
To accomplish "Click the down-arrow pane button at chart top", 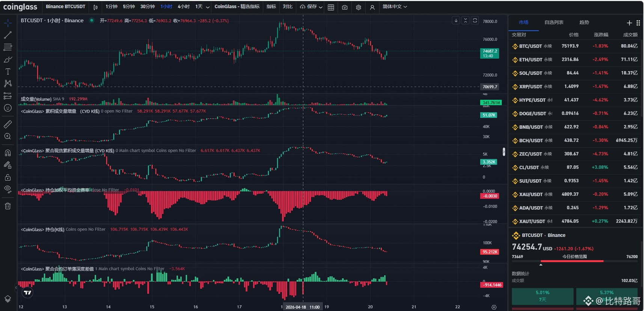I will tap(456, 21).
